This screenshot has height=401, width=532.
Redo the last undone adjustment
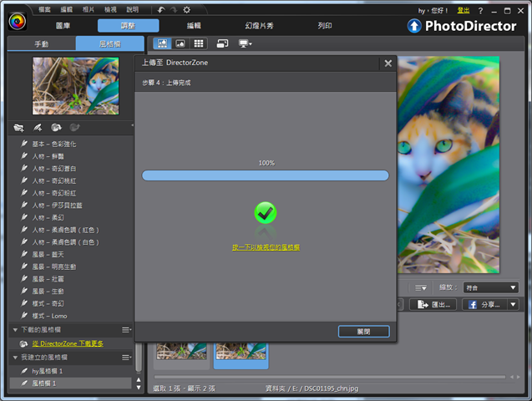point(174,10)
